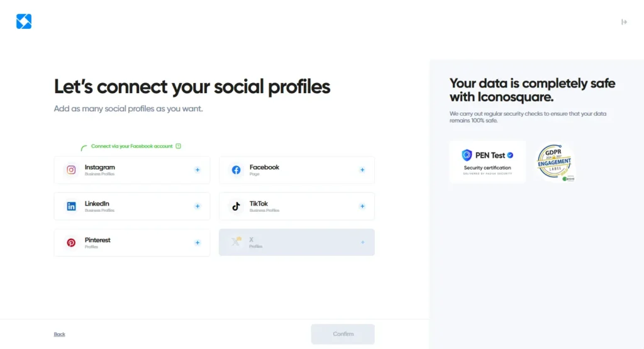Click the logout arrow icon

click(624, 22)
